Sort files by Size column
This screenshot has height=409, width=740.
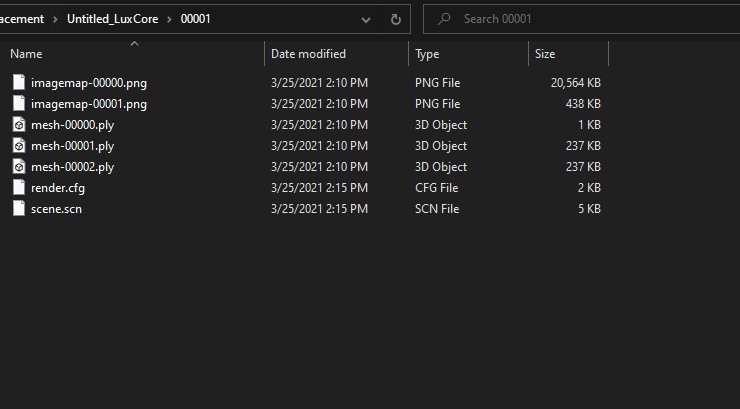(x=545, y=54)
